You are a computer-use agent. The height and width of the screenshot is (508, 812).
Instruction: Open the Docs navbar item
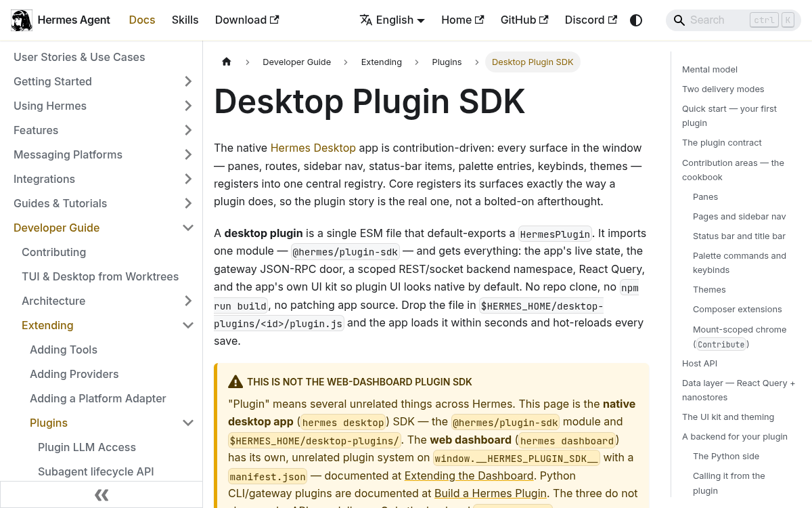point(142,20)
